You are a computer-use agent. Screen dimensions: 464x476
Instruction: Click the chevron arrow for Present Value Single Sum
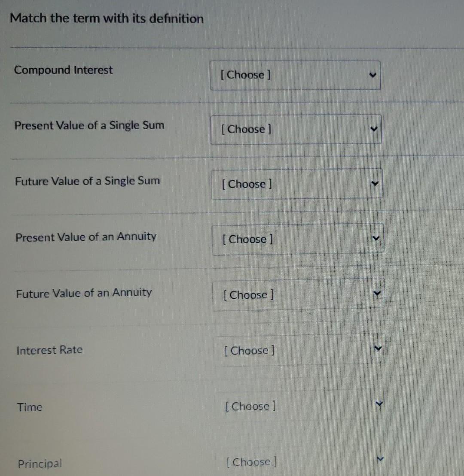373,128
